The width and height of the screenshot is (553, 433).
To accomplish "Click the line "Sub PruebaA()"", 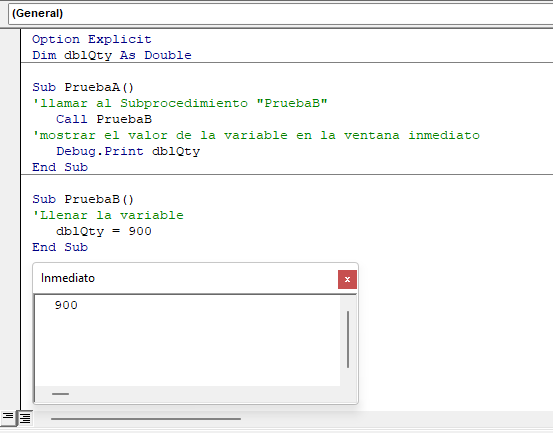I will (83, 87).
